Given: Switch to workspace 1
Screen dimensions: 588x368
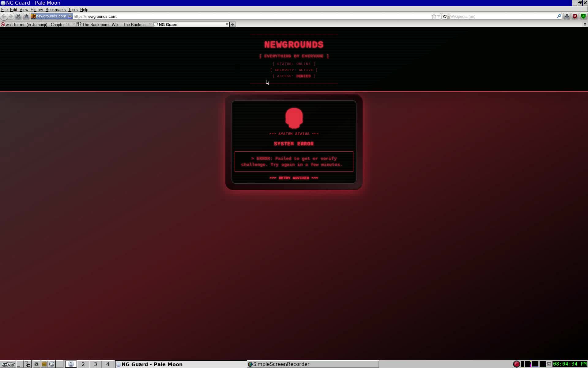Looking at the screenshot, I should [x=71, y=364].
